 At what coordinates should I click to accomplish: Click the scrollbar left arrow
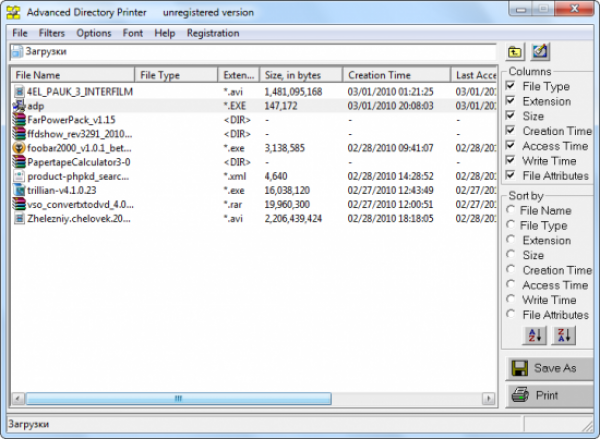(18, 399)
